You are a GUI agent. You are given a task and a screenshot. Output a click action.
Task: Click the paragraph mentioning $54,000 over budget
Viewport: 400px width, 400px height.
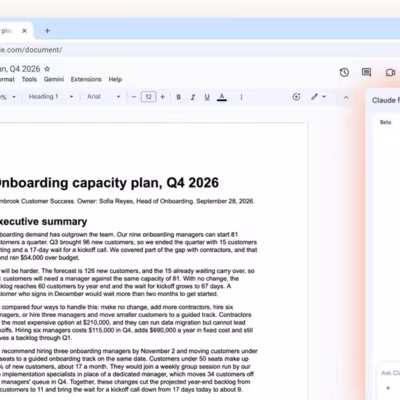[128, 246]
